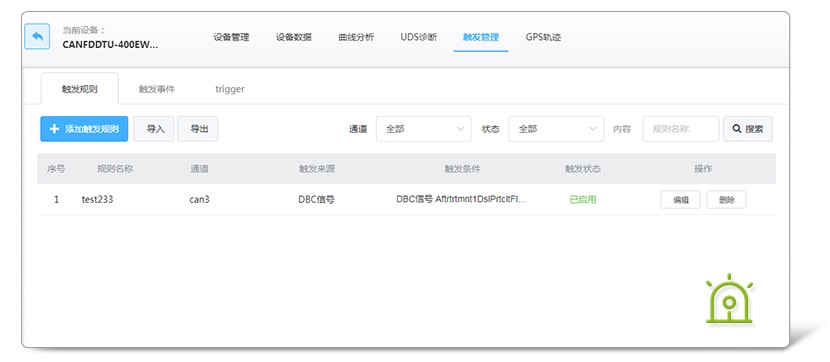Image resolution: width=830 pixels, height=362 pixels.
Task: Click 删除 for rule test233
Action: click(726, 200)
